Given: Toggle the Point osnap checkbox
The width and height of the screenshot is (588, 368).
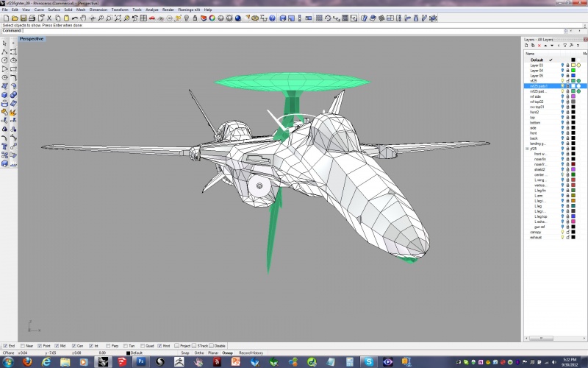Looking at the screenshot, I should (x=40, y=346).
